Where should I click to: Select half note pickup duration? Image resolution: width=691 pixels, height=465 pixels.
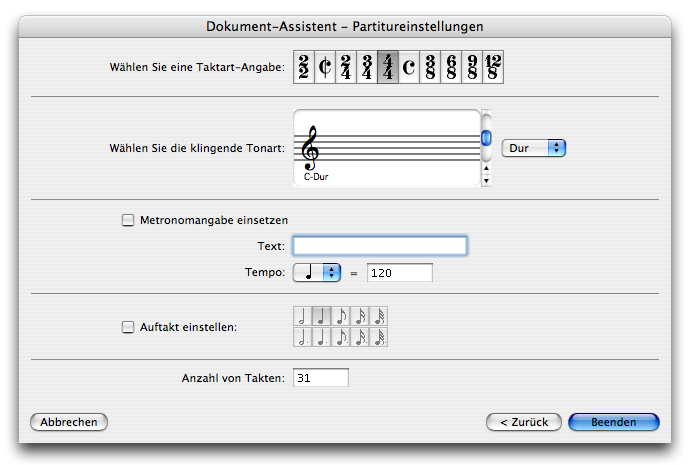pyautogui.click(x=302, y=317)
